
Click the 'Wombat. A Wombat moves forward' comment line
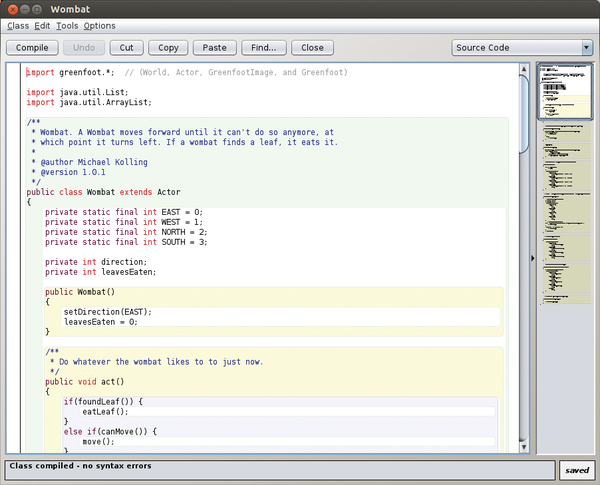[x=183, y=132]
